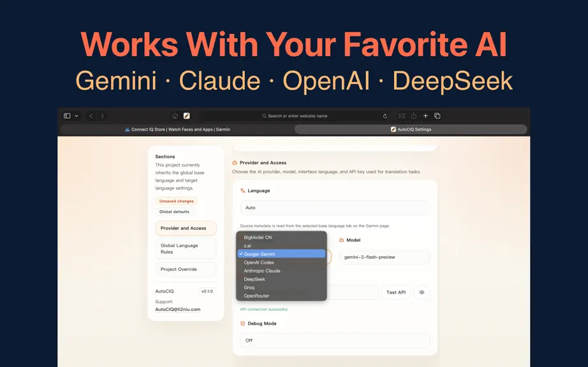Click the Test API button

tap(396, 292)
